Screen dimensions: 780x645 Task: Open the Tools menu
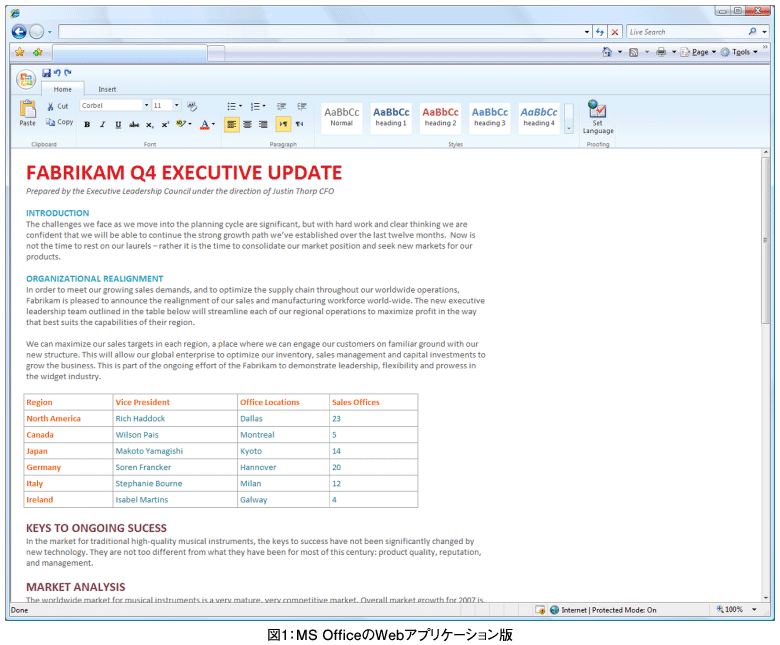(x=739, y=52)
